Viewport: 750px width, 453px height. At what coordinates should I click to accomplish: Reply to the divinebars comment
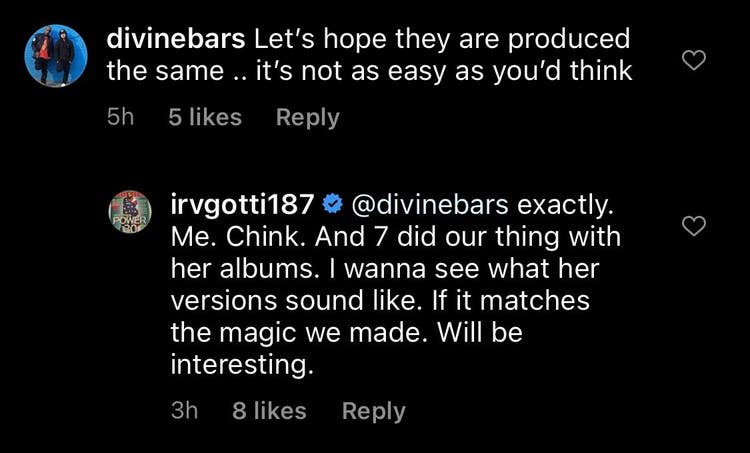[307, 118]
